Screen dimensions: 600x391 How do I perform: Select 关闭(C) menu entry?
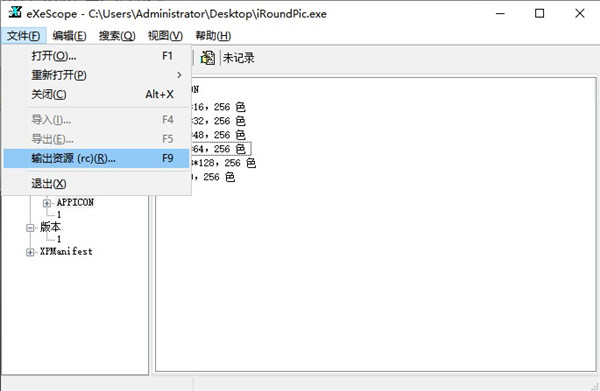tap(96, 94)
